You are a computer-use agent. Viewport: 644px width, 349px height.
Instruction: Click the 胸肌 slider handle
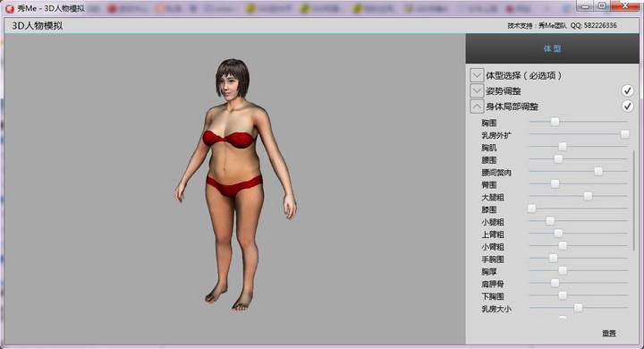[563, 147]
